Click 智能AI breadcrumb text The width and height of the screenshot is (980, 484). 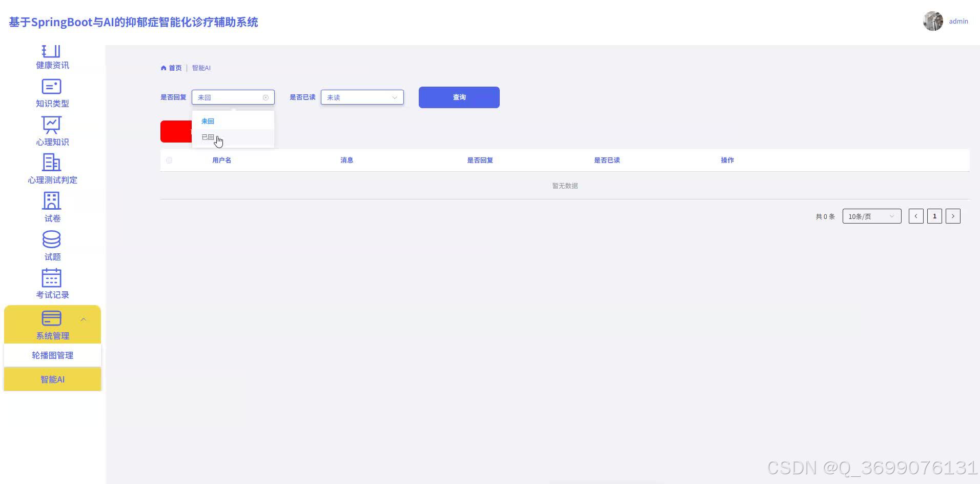tap(201, 68)
